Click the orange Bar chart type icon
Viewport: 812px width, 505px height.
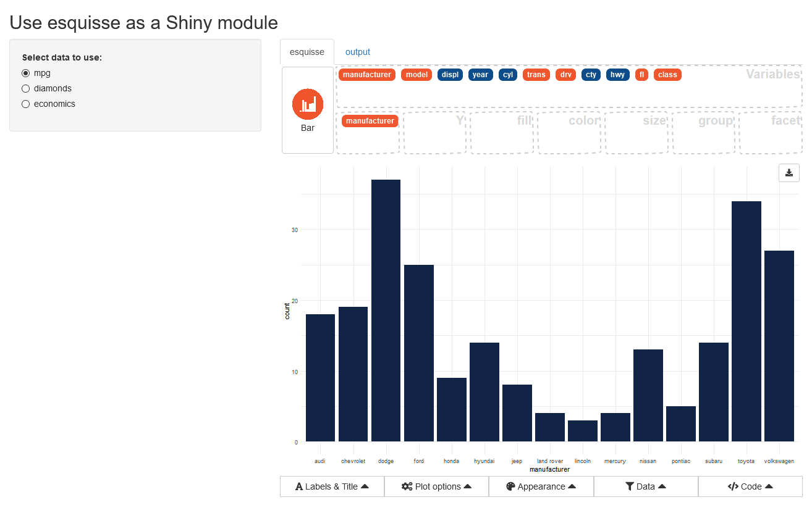[x=308, y=104]
